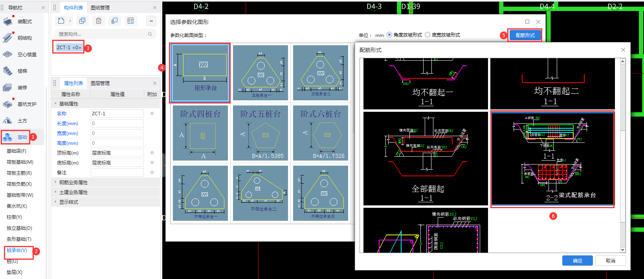This screenshot has width=644, height=279.
Task: Maximize the 选择参数化图形 dialog
Action: click(x=527, y=22)
